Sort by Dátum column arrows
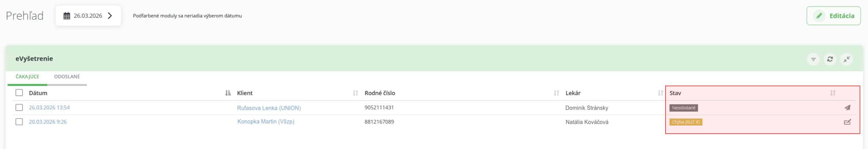The width and height of the screenshot is (868, 149). pos(228,93)
